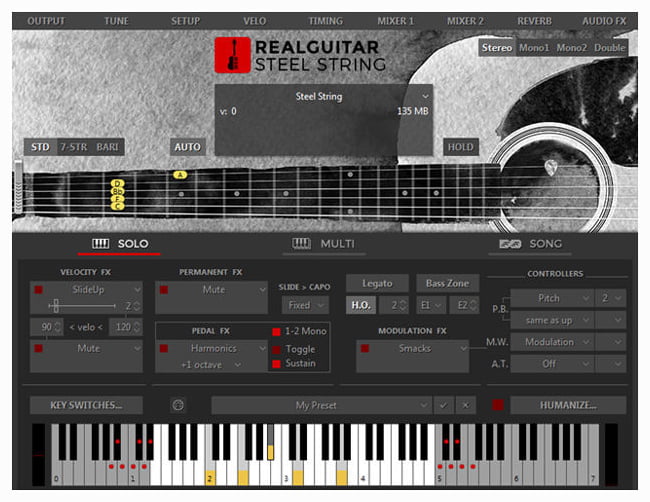The height and width of the screenshot is (502, 650).
Task: Open the MIXER 1 tab
Action: pos(395,21)
